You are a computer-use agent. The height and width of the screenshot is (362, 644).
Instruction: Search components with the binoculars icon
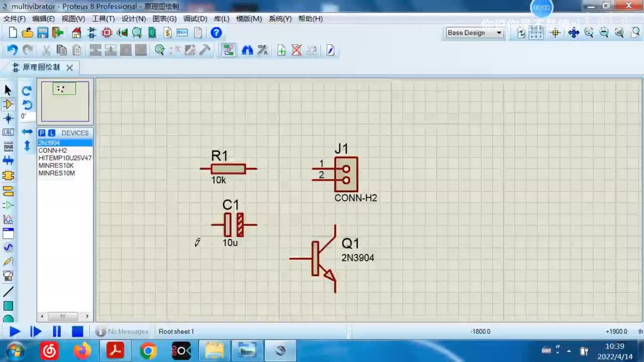(248, 50)
